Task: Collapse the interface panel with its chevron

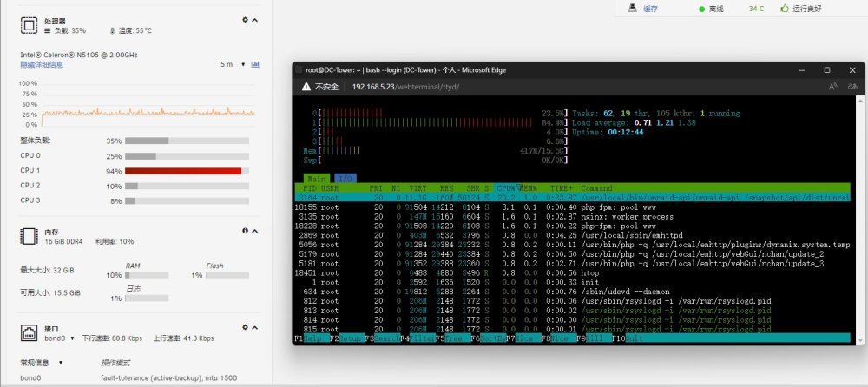Action: click(x=254, y=327)
